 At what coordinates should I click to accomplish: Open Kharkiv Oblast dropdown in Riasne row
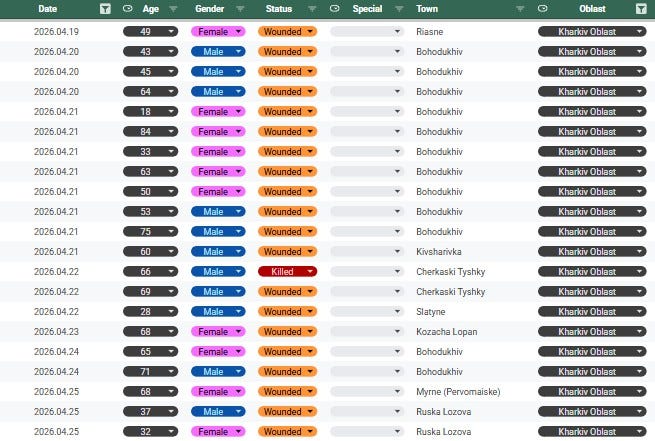click(592, 32)
